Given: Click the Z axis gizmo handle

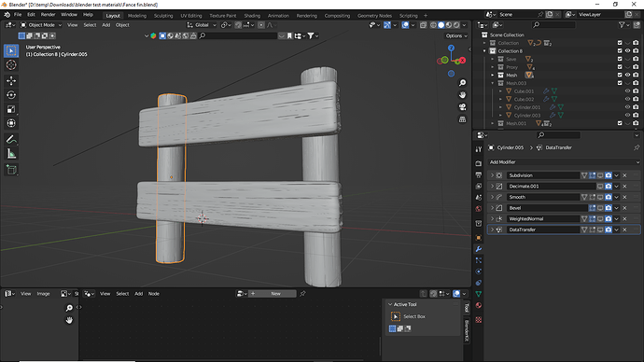Looking at the screenshot, I should click(x=451, y=48).
